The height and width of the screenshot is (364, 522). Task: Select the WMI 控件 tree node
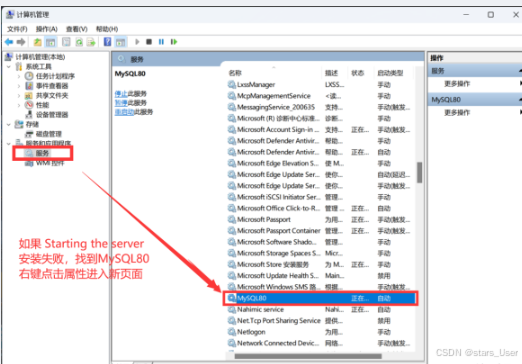coord(50,163)
